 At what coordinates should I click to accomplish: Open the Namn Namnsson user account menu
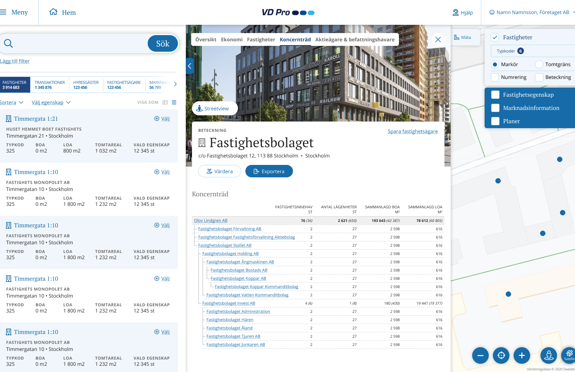(x=532, y=12)
